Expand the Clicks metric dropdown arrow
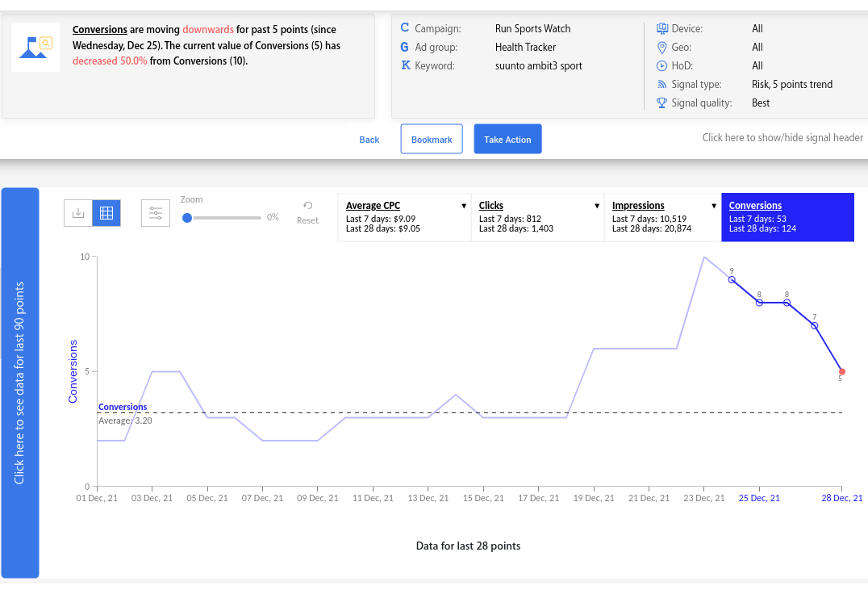The width and height of the screenshot is (868, 594). click(x=597, y=206)
